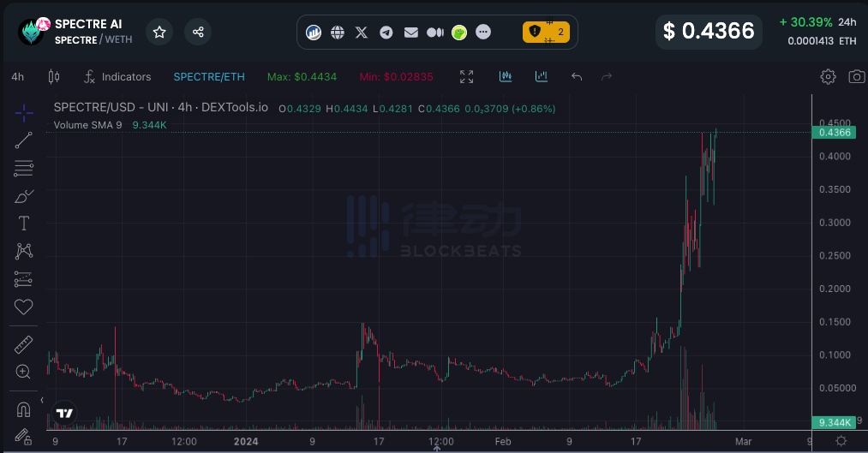The width and height of the screenshot is (868, 453).
Task: Open the project website globe icon
Action: point(338,32)
